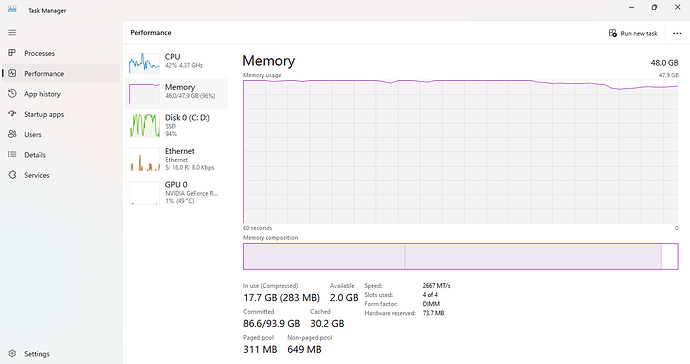Go to App history
The image size is (690, 364).
[x=42, y=94]
